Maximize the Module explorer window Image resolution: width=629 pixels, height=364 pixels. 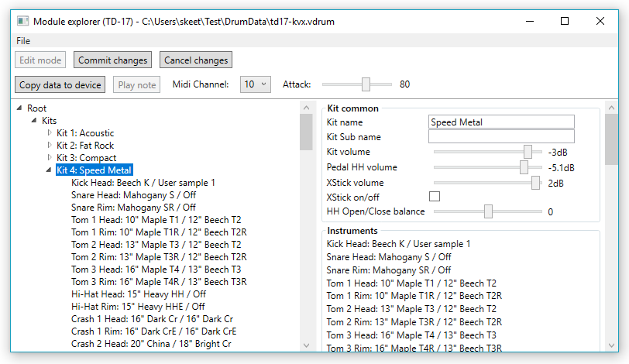[565, 21]
